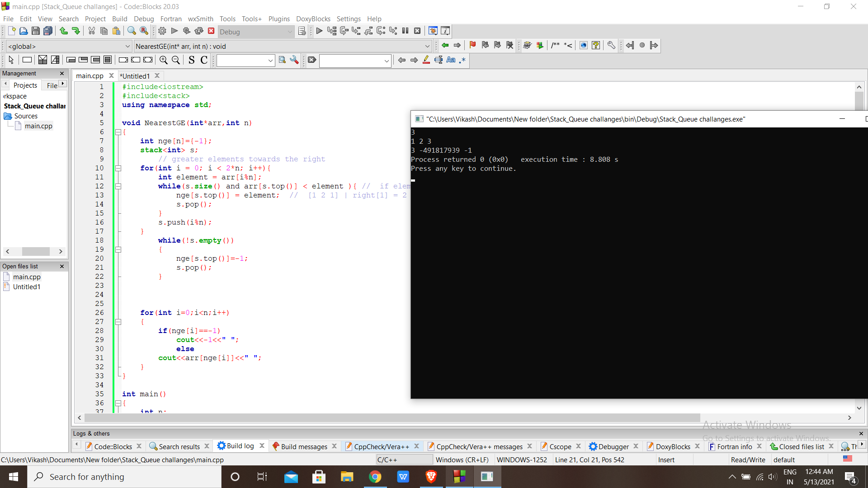Collapse the fold marker at line 6
The width and height of the screenshot is (868, 488).
coord(118,132)
